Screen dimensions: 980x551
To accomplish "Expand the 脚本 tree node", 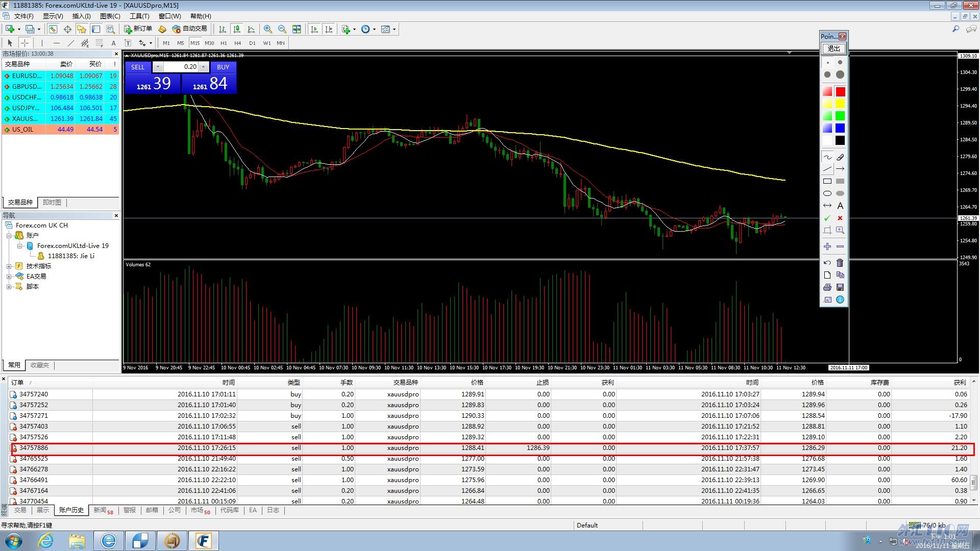I will (9, 287).
